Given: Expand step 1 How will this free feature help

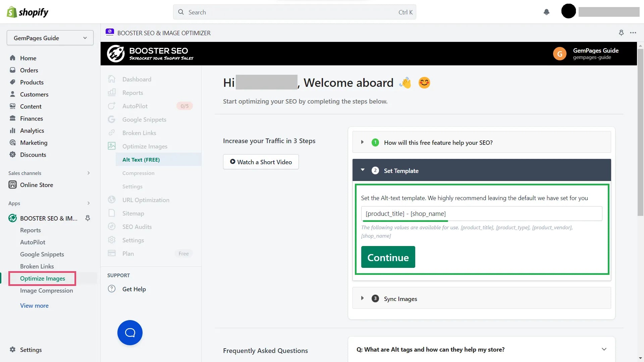Looking at the screenshot, I should pyautogui.click(x=482, y=142).
